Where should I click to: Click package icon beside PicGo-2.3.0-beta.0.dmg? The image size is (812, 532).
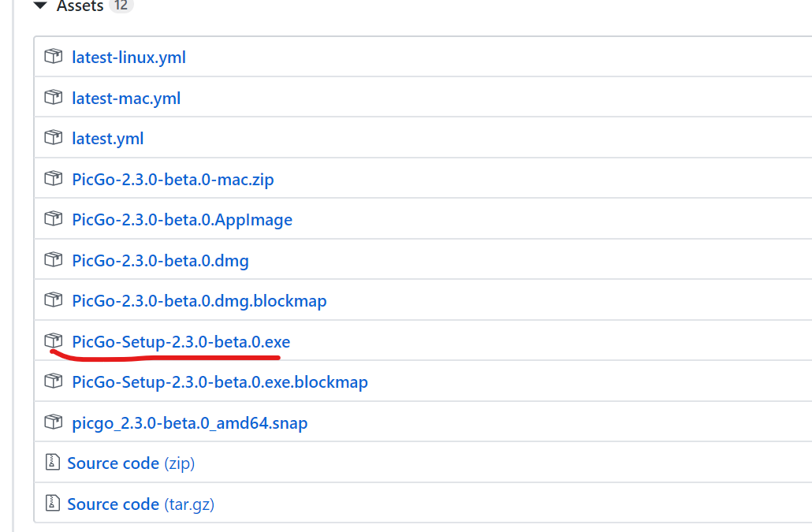pos(54,259)
